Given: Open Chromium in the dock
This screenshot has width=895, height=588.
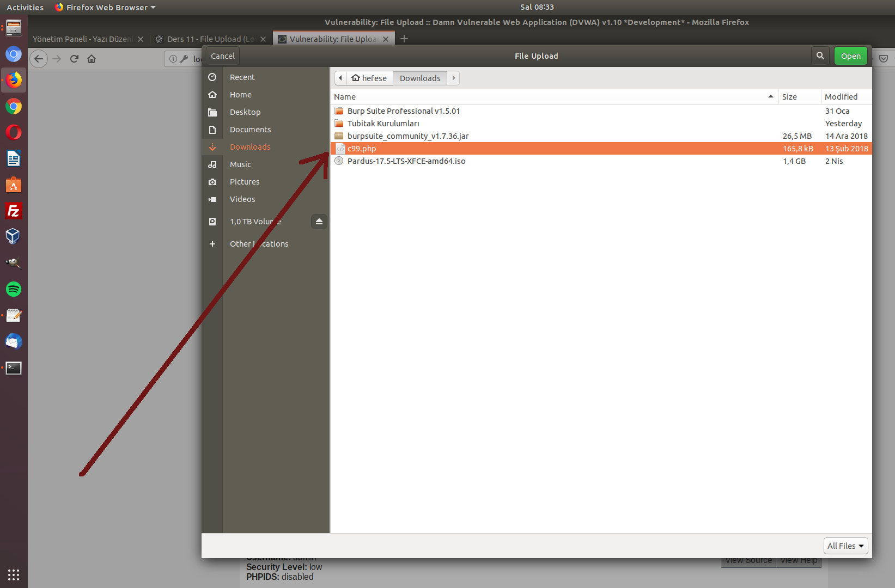Looking at the screenshot, I should coord(14,54).
